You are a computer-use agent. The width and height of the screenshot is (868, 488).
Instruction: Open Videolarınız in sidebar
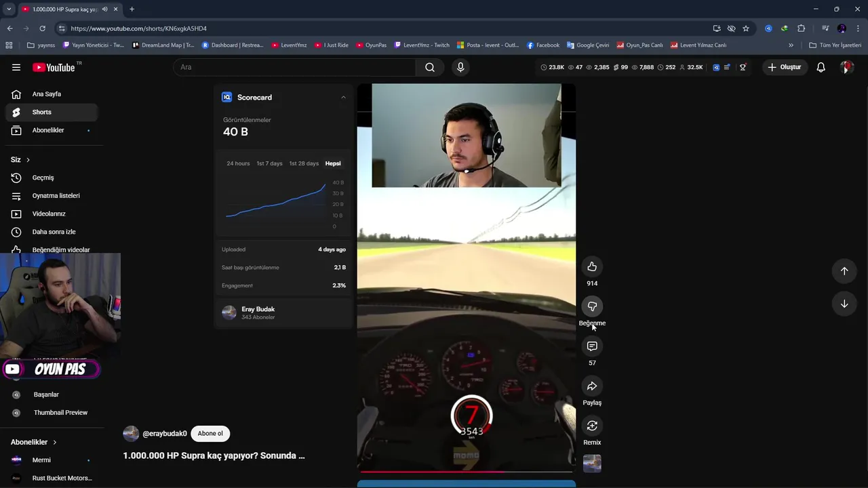pos(53,213)
